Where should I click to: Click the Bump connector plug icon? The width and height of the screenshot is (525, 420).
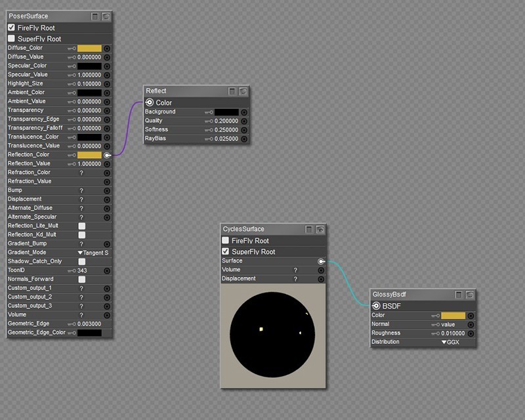click(107, 190)
